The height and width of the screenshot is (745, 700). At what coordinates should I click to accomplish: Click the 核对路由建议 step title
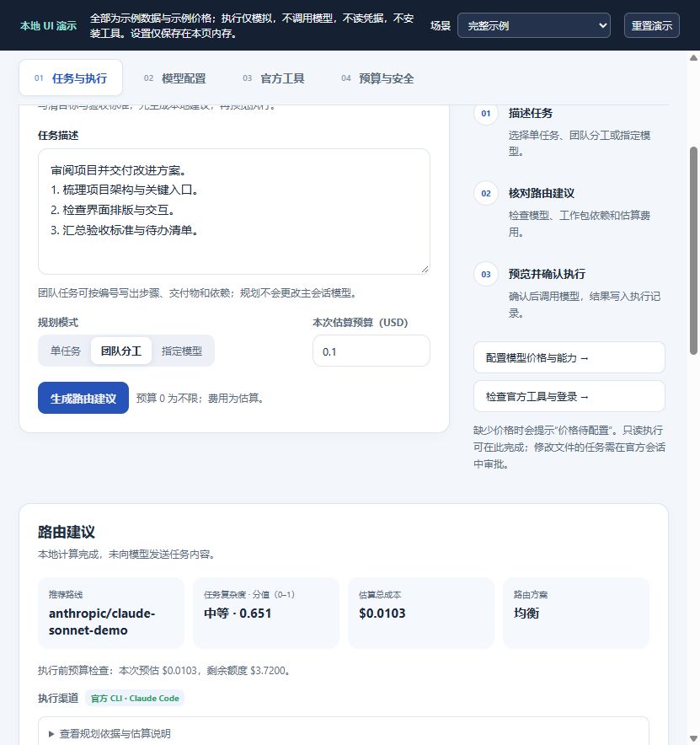pyautogui.click(x=542, y=193)
